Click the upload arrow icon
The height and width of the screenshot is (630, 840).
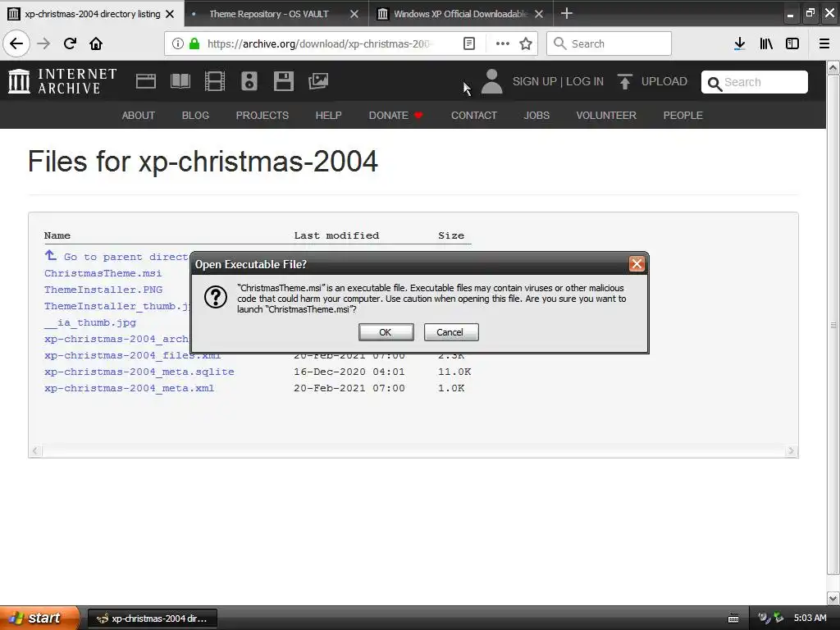tap(624, 81)
